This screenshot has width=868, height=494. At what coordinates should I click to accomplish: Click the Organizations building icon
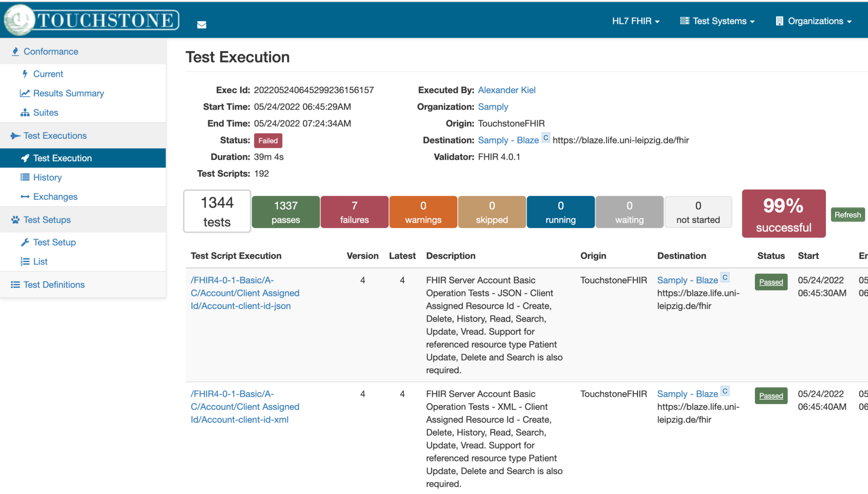click(779, 21)
